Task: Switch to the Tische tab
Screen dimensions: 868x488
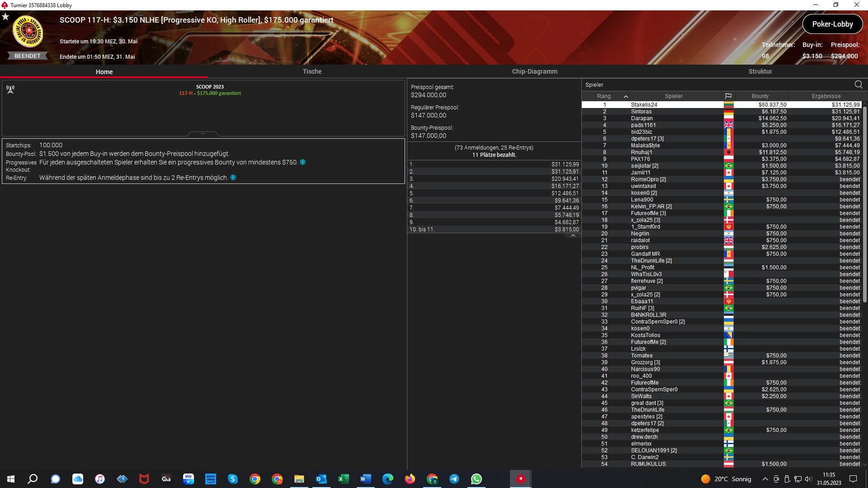Action: point(312,71)
